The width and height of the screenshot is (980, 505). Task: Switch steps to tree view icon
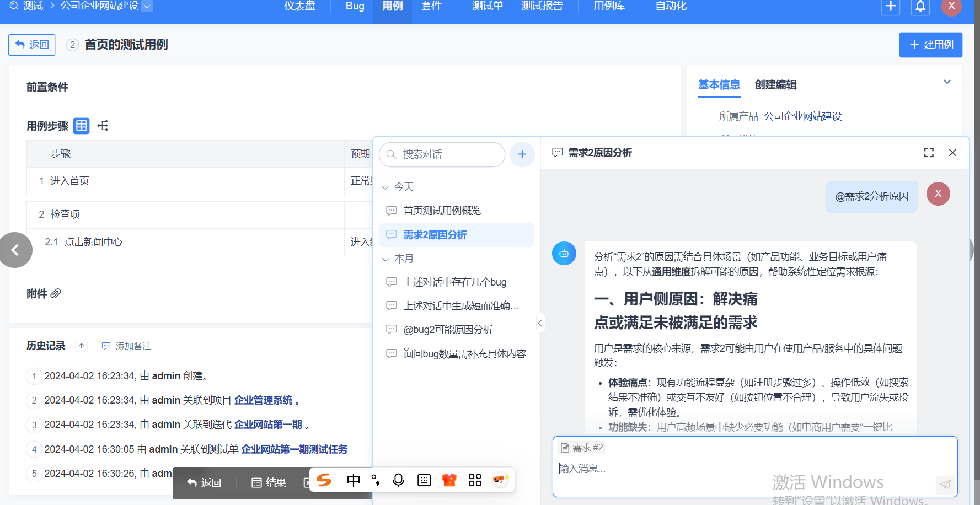(103, 126)
